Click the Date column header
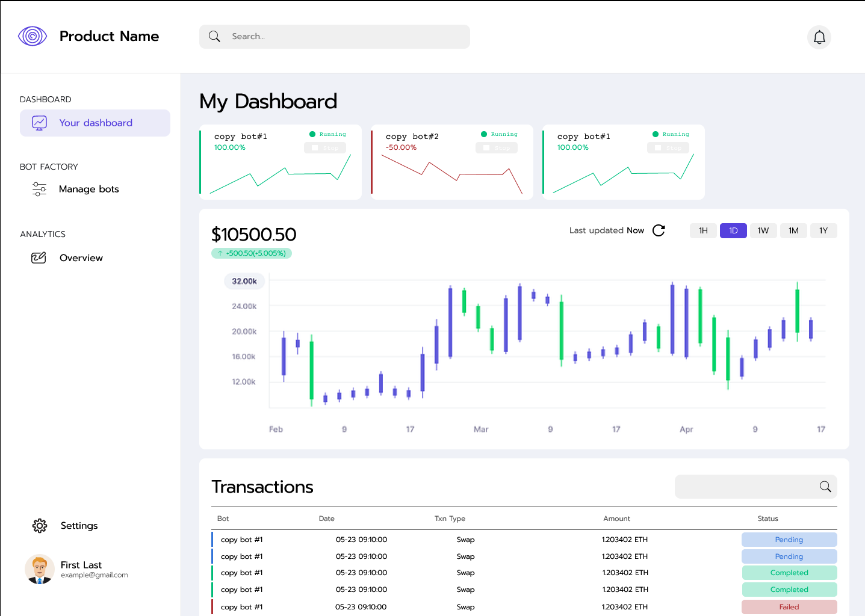The height and width of the screenshot is (616, 865). coord(327,519)
